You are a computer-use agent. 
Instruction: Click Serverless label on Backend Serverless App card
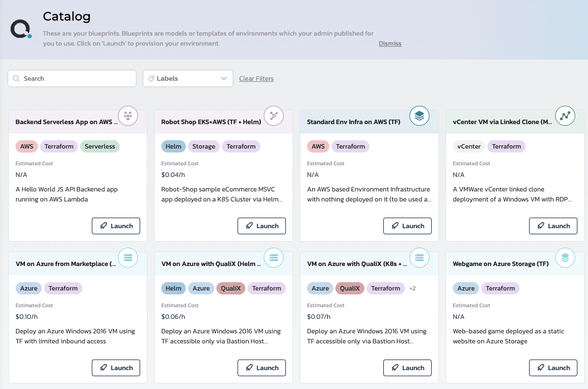coord(100,146)
